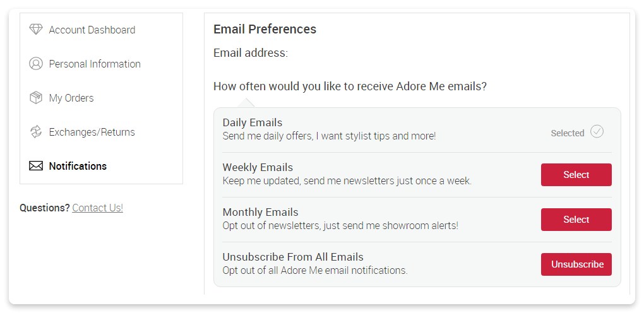Click the Monthly Emails option title
This screenshot has width=644, height=313.
coord(260,212)
